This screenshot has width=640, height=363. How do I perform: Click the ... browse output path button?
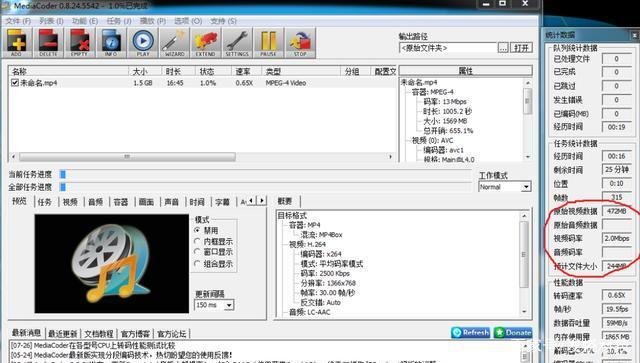tap(503, 48)
